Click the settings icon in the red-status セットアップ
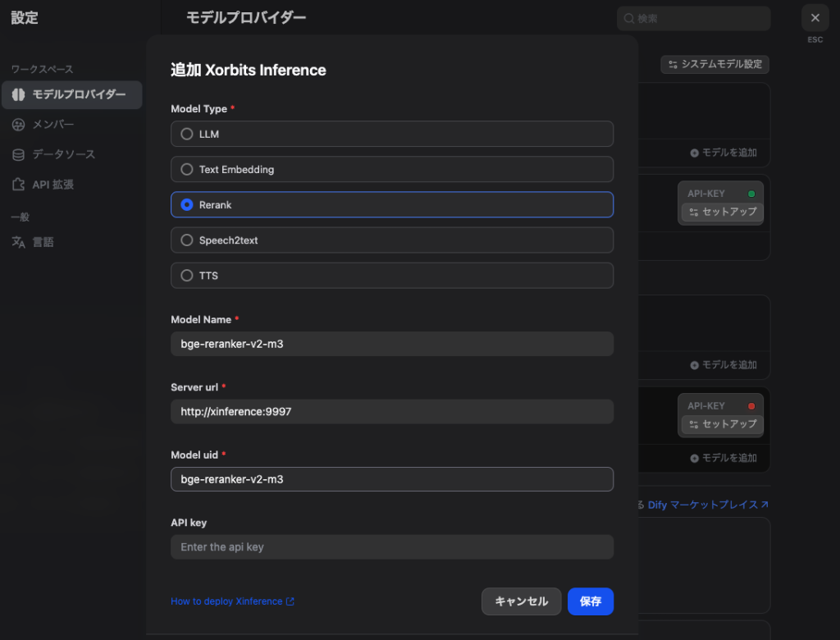This screenshot has height=640, width=840. 694,425
